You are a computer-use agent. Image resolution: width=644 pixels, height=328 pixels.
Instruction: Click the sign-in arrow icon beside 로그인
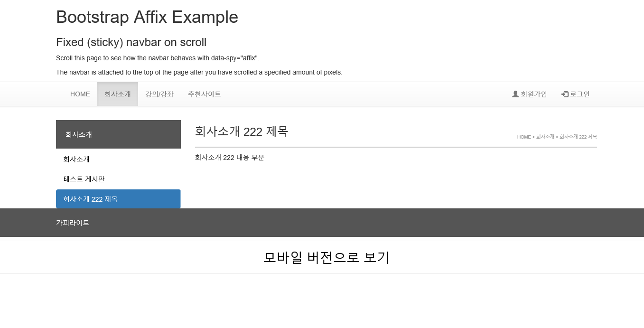[565, 94]
